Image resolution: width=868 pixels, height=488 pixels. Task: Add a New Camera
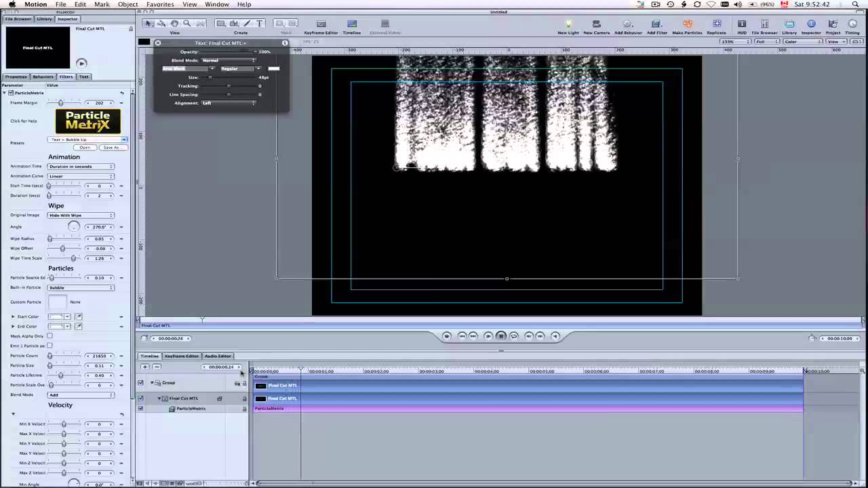(597, 26)
